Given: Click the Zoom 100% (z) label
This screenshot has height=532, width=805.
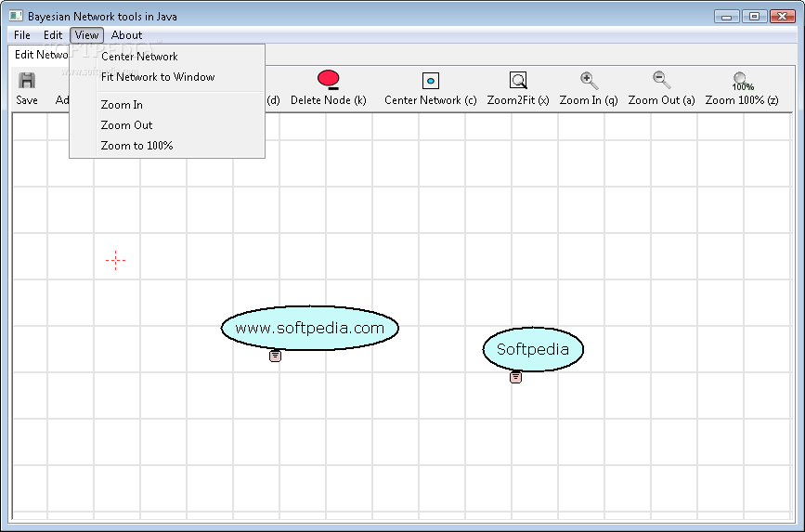Looking at the screenshot, I should point(742,100).
